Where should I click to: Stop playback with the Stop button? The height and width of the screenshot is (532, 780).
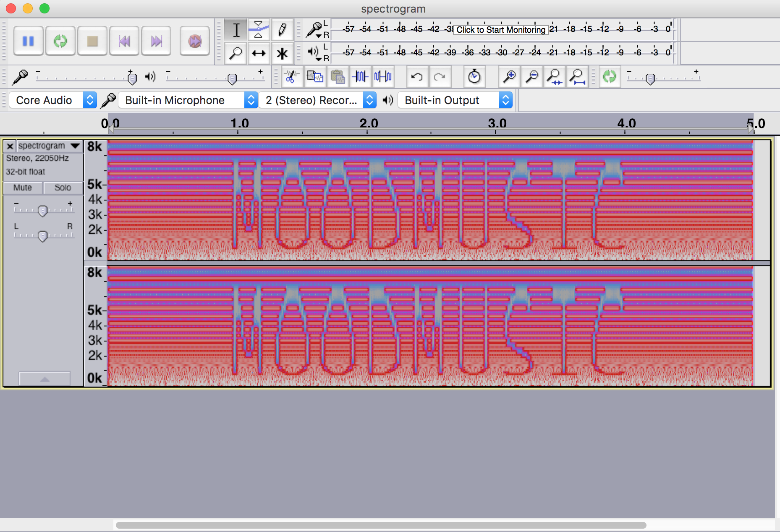click(92, 41)
